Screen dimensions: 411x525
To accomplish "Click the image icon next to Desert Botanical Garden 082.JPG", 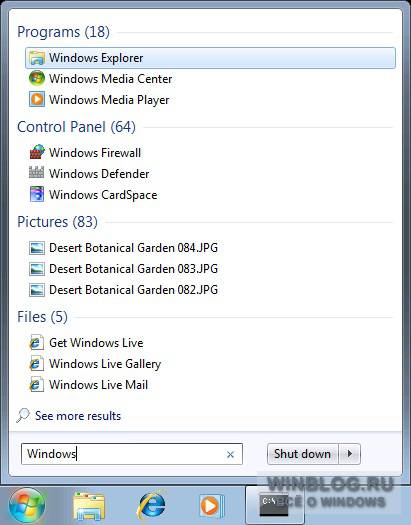I will click(x=37, y=290).
